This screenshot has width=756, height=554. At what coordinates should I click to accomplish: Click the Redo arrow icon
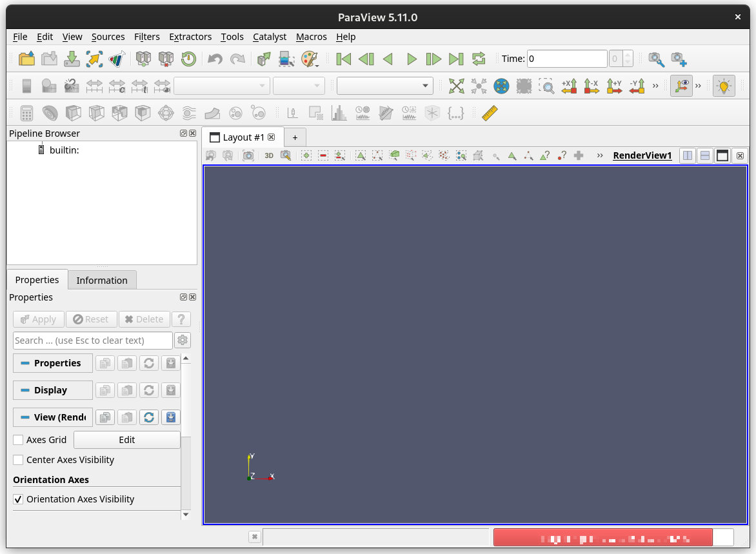click(x=237, y=59)
